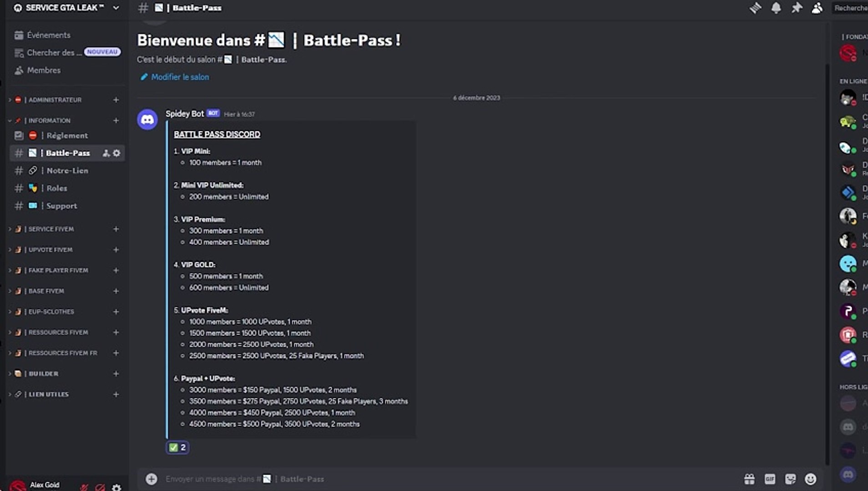This screenshot has height=491, width=868.
Task: Click the BATTLE PASS DISCORD embed title
Action: coord(217,135)
